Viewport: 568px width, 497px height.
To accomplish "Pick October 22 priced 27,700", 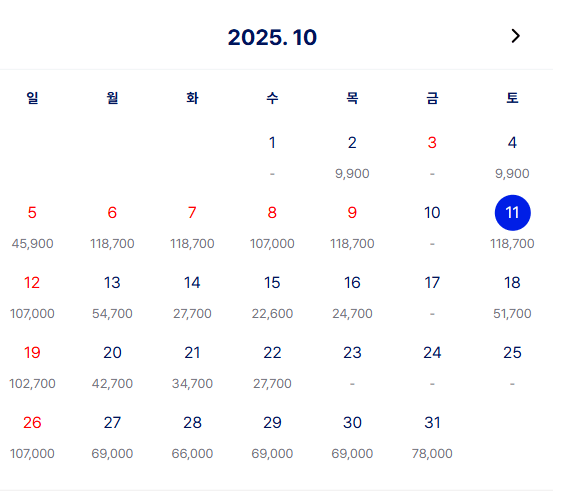I will pyautogui.click(x=272, y=367).
